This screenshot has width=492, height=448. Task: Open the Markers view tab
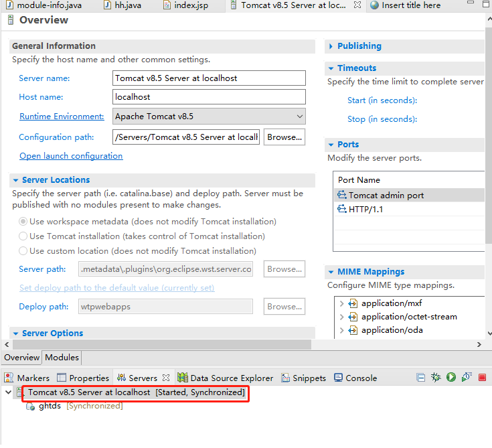(x=27, y=378)
